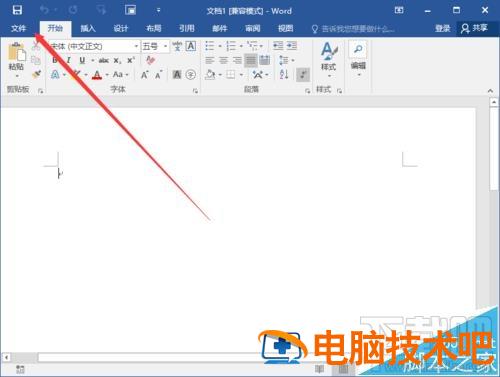Viewport: 500px width, 377px height.
Task: Switch to the Insert (插入) tab
Action: (88, 29)
